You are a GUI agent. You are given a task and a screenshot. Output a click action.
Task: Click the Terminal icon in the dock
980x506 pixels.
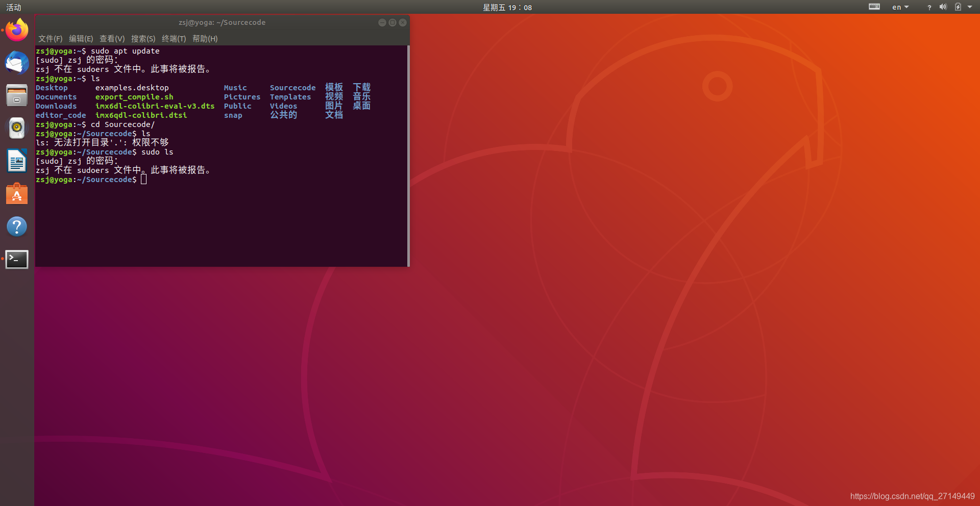click(17, 259)
